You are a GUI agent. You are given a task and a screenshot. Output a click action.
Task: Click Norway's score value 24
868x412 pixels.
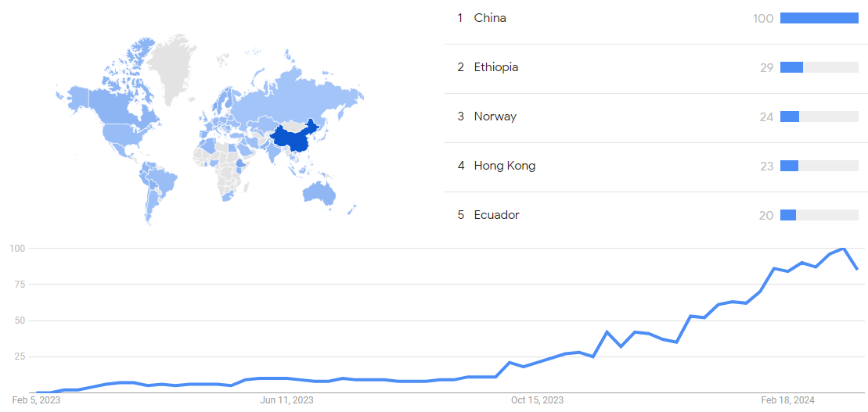(766, 116)
